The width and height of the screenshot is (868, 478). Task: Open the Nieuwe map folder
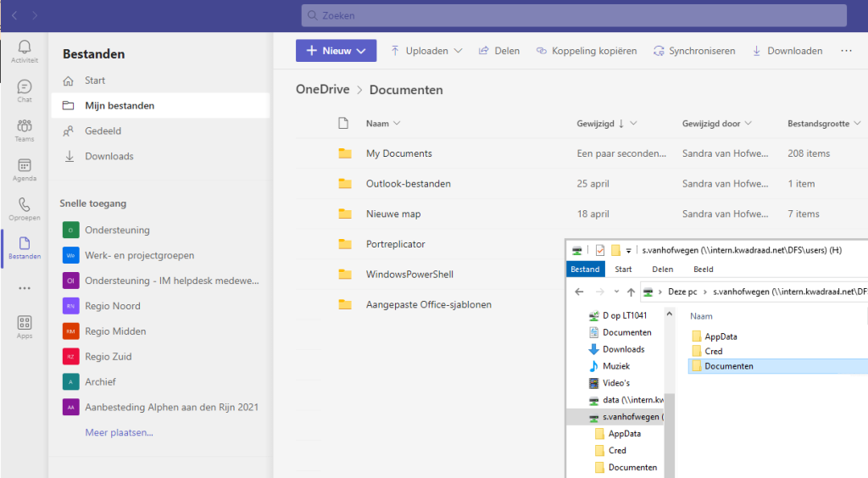coord(393,214)
